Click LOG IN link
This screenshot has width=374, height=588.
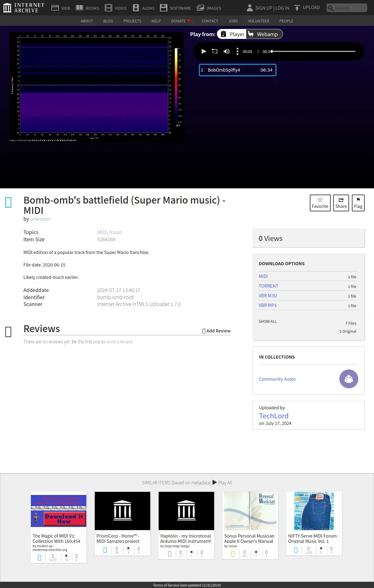point(282,8)
